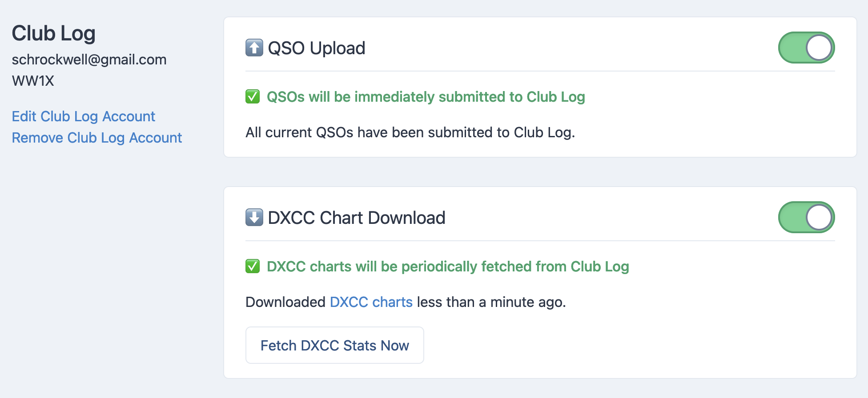This screenshot has width=868, height=398.
Task: Click the word "Downloaded" before DXCC charts link
Action: click(x=285, y=302)
